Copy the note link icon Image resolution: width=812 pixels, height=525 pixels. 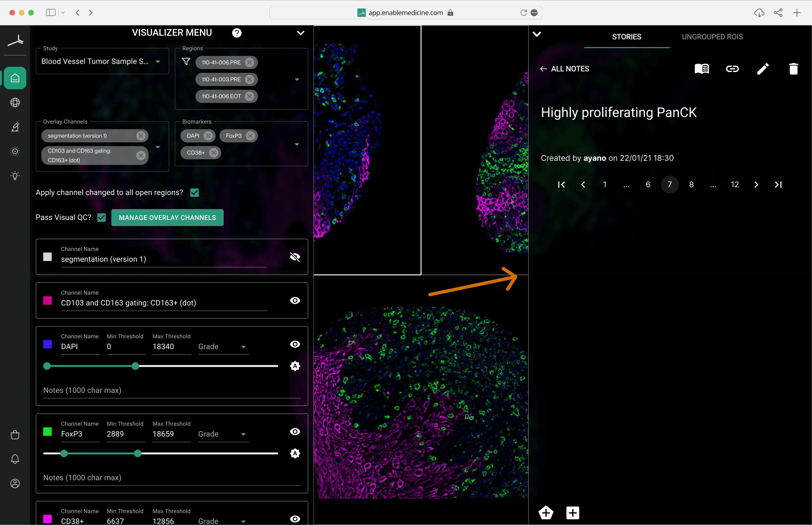pos(732,69)
